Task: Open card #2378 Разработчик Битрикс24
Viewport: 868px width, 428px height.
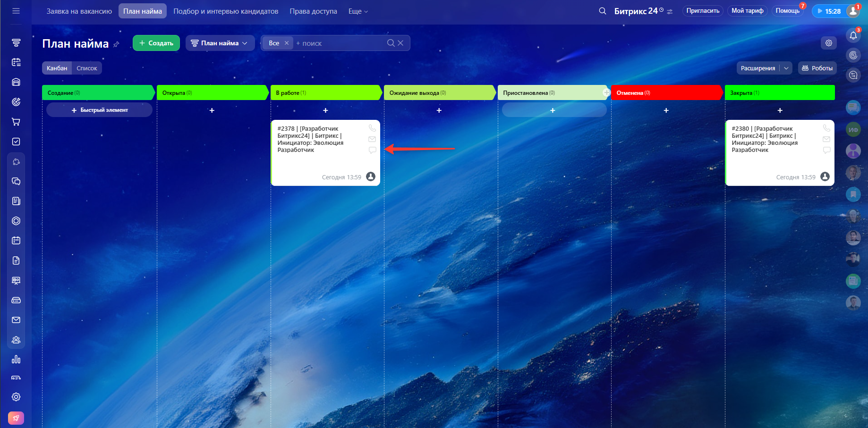Action: pyautogui.click(x=325, y=153)
